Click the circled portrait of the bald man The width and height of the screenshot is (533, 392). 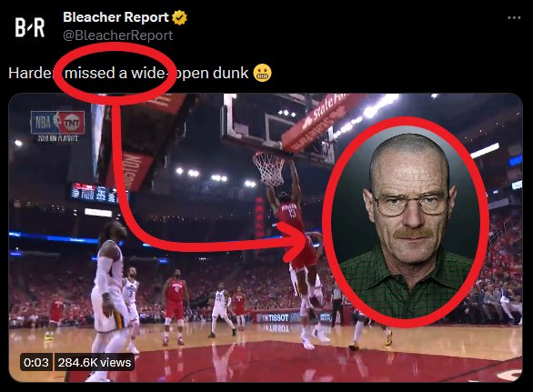click(x=406, y=222)
